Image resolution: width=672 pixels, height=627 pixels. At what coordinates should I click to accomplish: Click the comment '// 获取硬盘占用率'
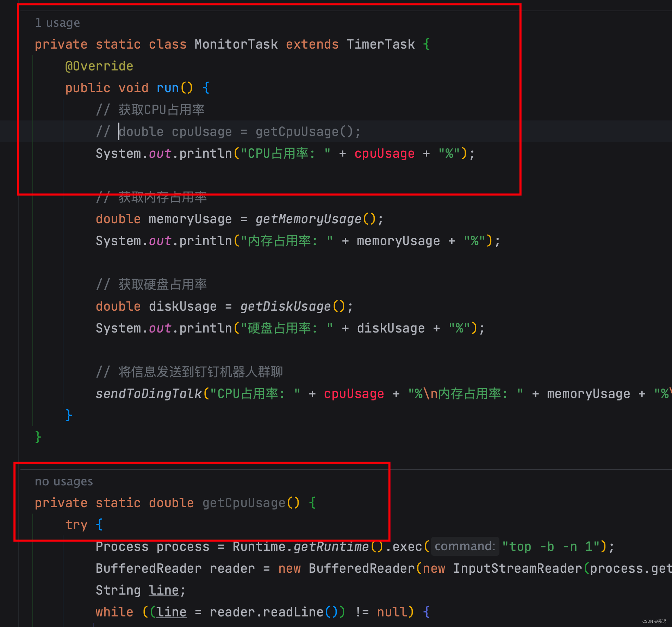151,285
